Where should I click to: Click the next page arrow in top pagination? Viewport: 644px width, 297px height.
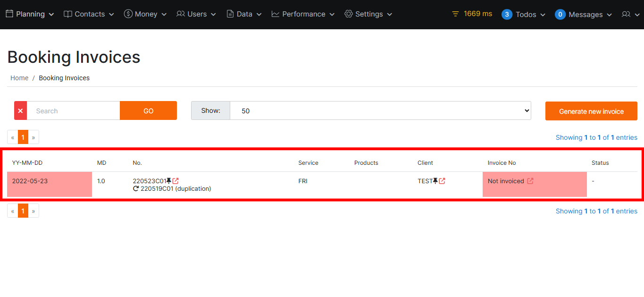point(33,137)
